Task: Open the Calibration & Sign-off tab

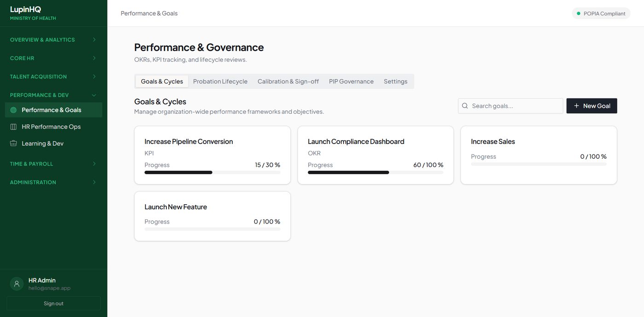Action: (288, 81)
